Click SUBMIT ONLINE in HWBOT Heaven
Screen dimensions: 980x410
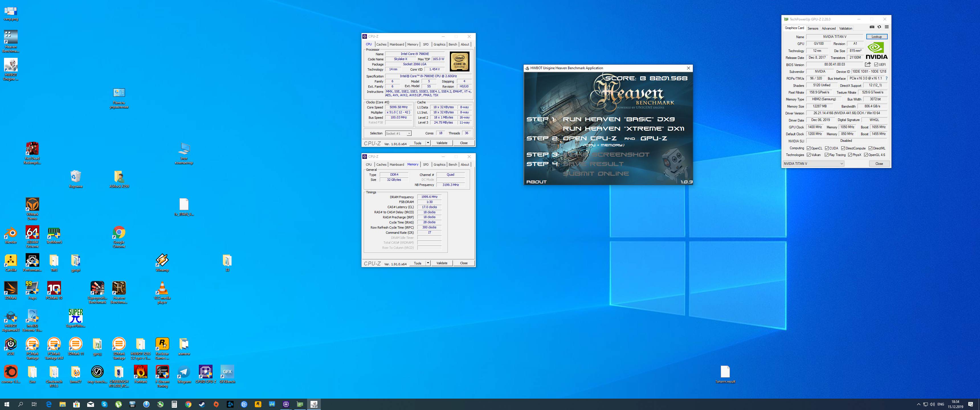tap(596, 173)
